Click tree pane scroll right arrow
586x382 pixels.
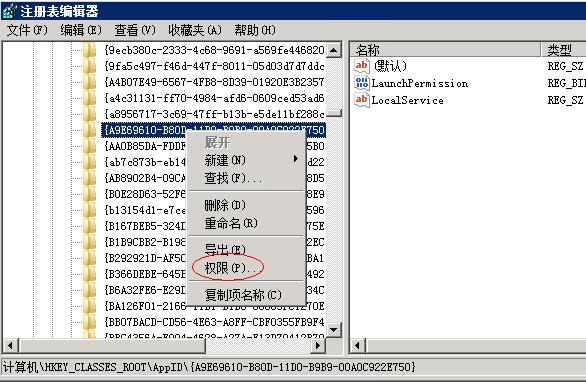pyautogui.click(x=318, y=345)
